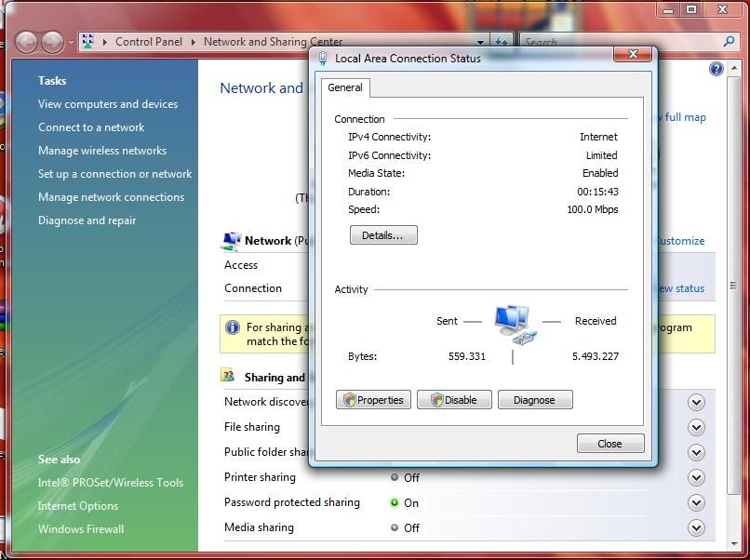Diagnose the Local Area Connection
The height and width of the screenshot is (560, 750).
click(535, 400)
